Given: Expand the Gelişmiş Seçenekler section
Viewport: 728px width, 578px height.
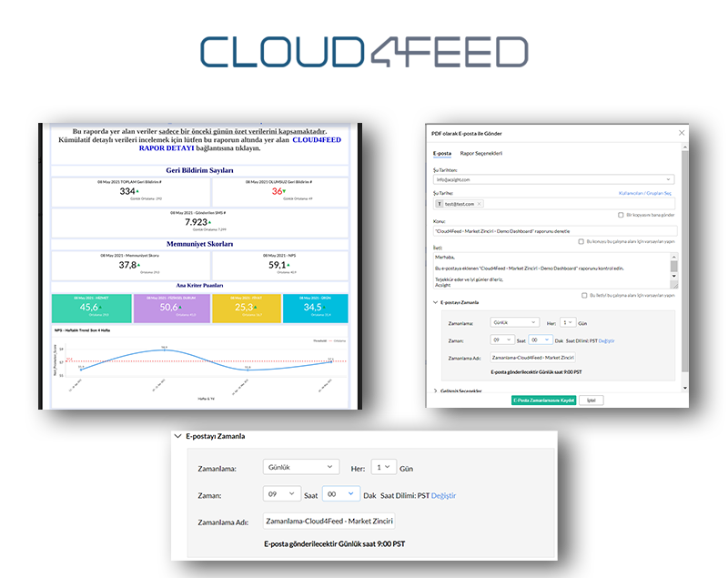Looking at the screenshot, I should (435, 390).
